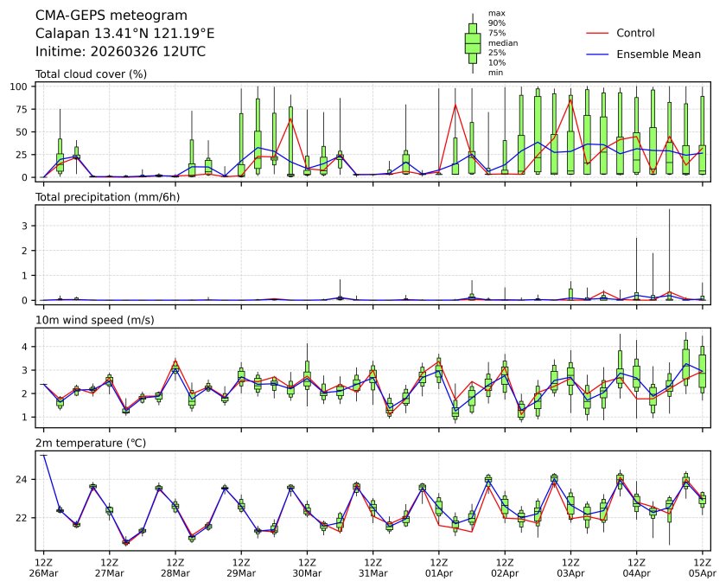Viewport: 726px width, 588px height.
Task: Click the 12Z 05Apr time axis label
Action: pos(702,566)
